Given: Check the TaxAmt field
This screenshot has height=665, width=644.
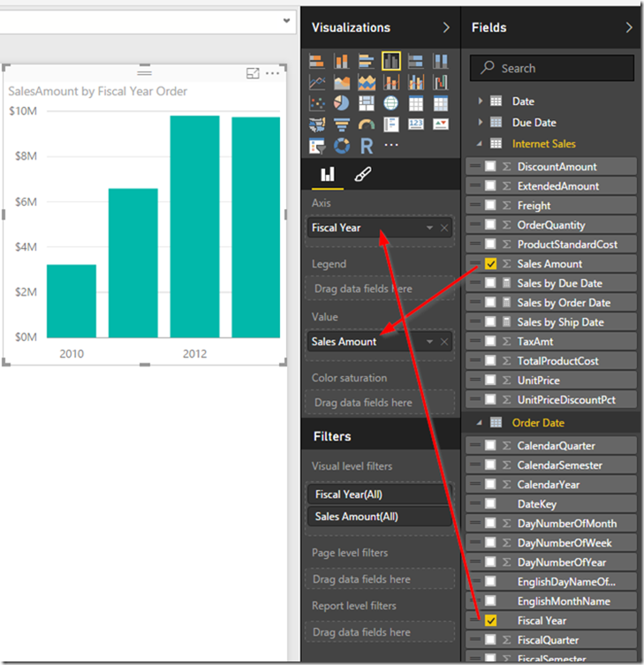Looking at the screenshot, I should (x=490, y=342).
